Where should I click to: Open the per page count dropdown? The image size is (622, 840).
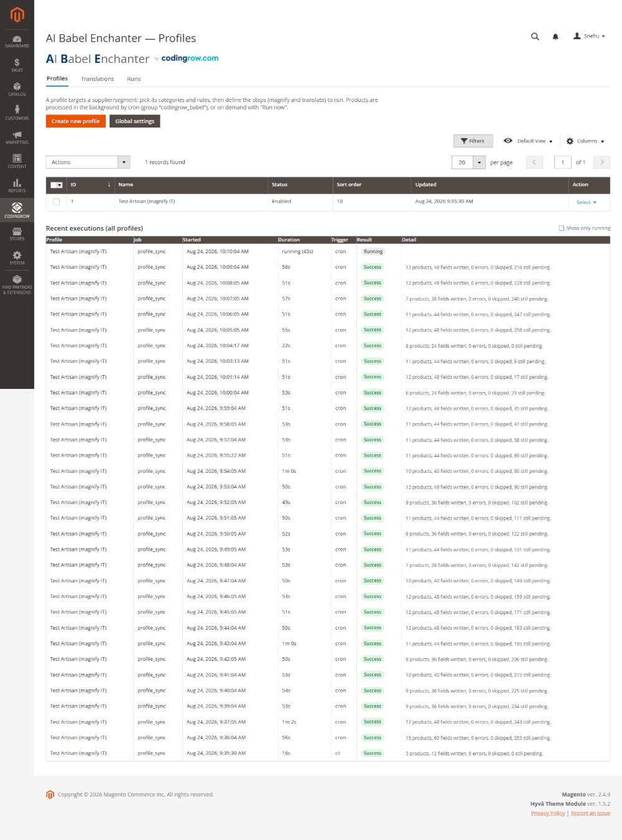[x=479, y=162]
